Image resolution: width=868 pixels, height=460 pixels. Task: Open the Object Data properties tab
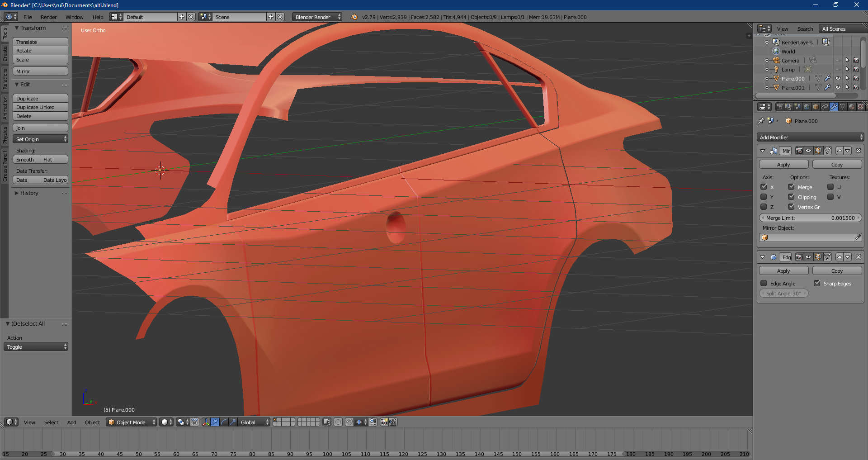[843, 107]
